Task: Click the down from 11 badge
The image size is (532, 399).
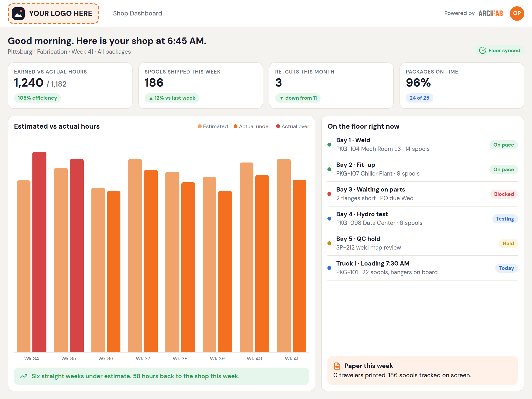Action: [298, 98]
